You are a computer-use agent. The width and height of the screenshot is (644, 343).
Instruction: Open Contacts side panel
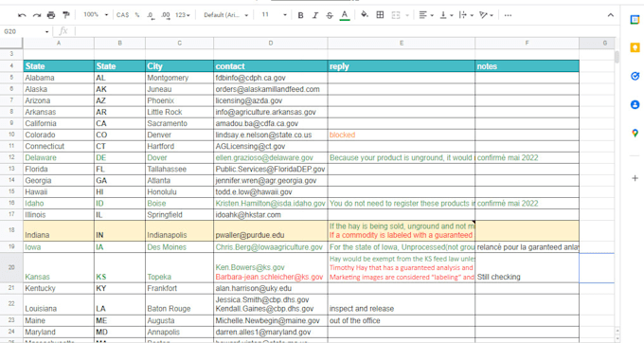tap(635, 105)
